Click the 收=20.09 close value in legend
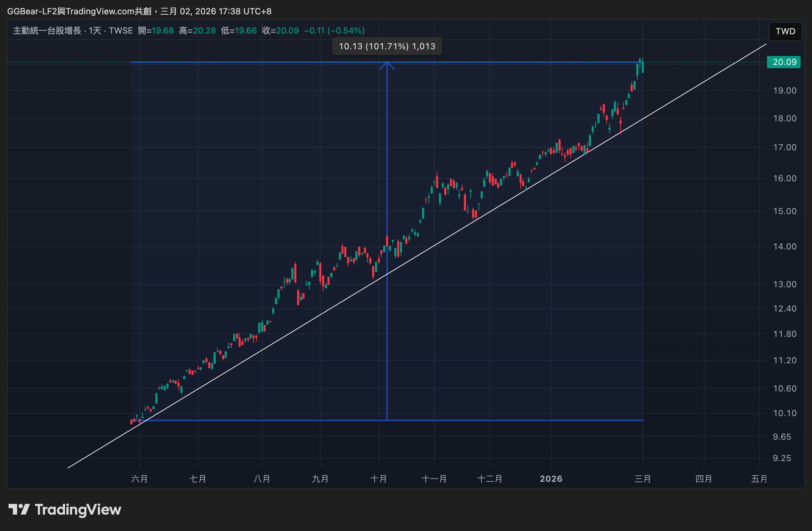The height and width of the screenshot is (531, 812). (280, 31)
